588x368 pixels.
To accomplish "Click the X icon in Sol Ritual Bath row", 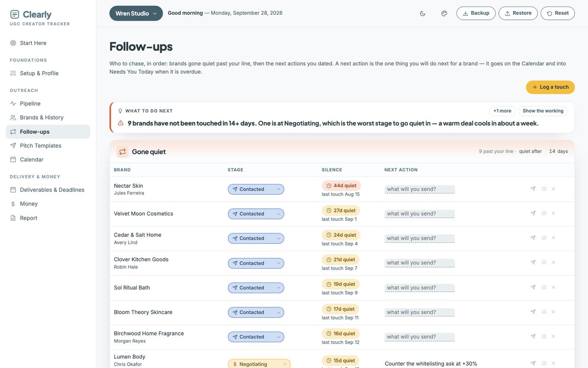I will (x=554, y=287).
